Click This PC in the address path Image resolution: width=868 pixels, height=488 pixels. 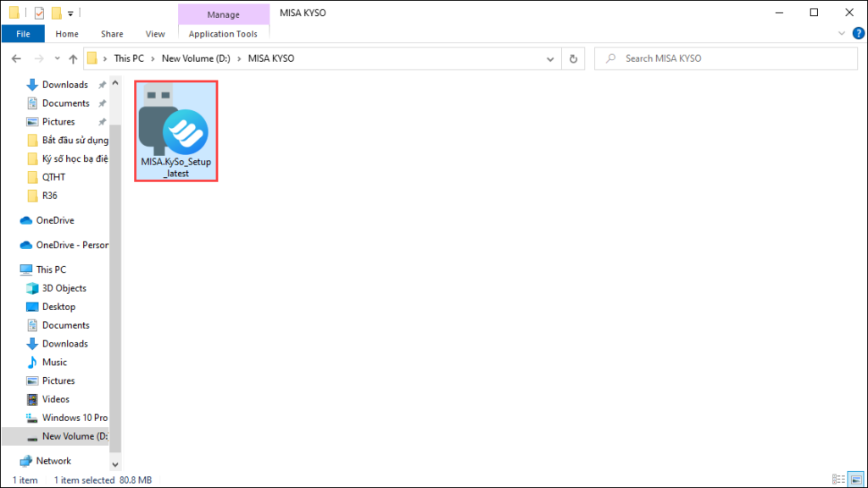tap(129, 58)
